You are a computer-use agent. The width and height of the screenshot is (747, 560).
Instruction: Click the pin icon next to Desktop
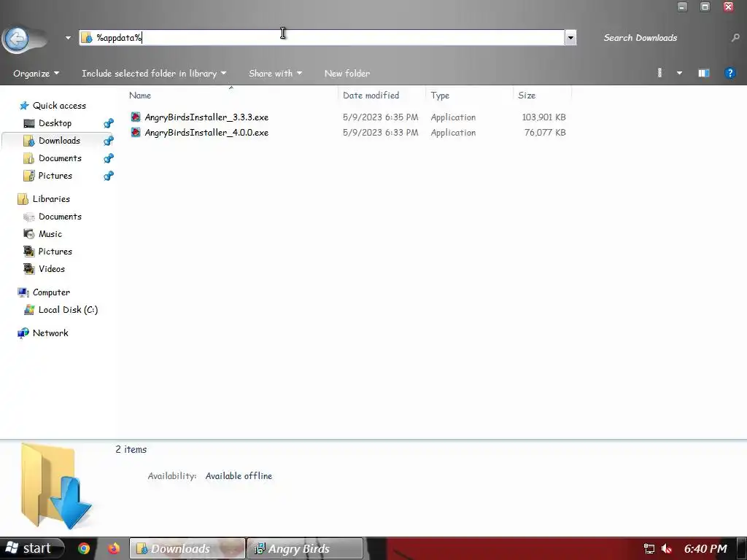click(x=109, y=123)
